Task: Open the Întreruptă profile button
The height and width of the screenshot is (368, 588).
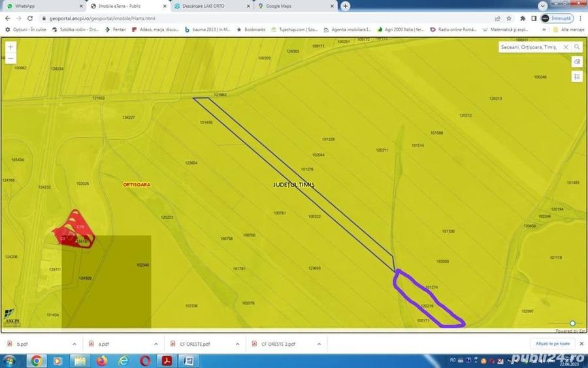Action: (557, 18)
